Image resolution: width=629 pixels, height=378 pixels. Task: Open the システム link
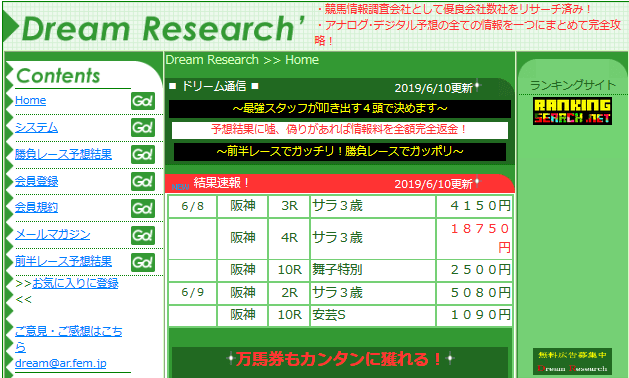click(37, 128)
